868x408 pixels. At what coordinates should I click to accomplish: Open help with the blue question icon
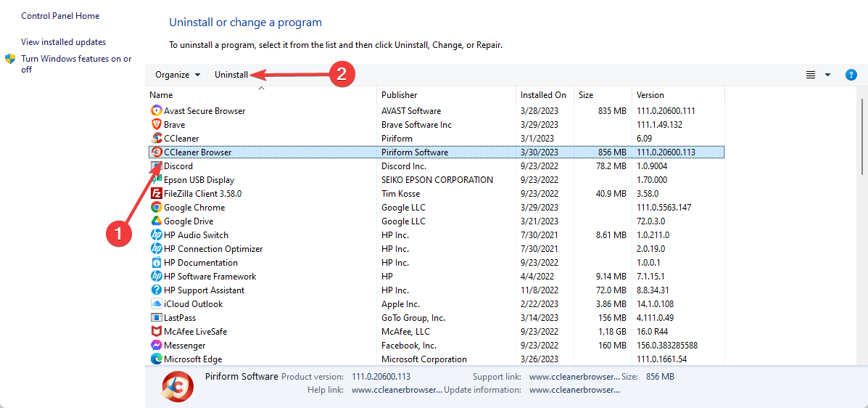851,75
